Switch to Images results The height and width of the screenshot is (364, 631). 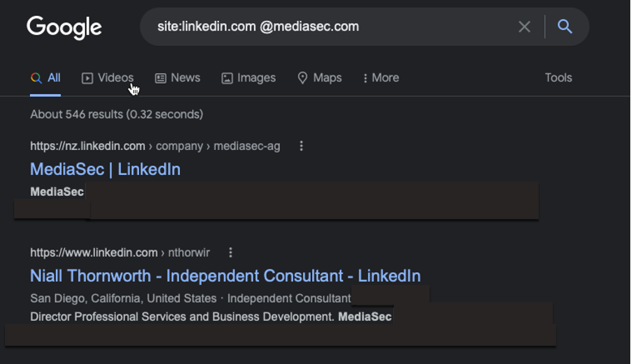click(x=248, y=77)
